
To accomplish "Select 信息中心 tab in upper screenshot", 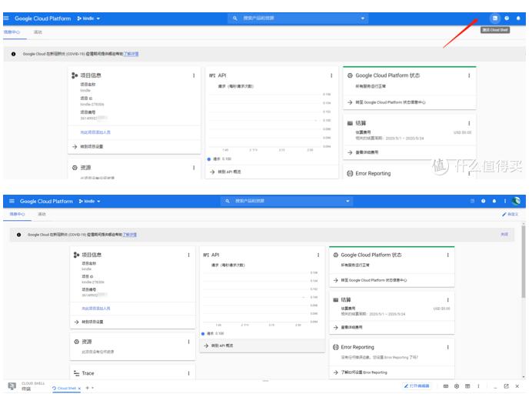I will click(12, 32).
